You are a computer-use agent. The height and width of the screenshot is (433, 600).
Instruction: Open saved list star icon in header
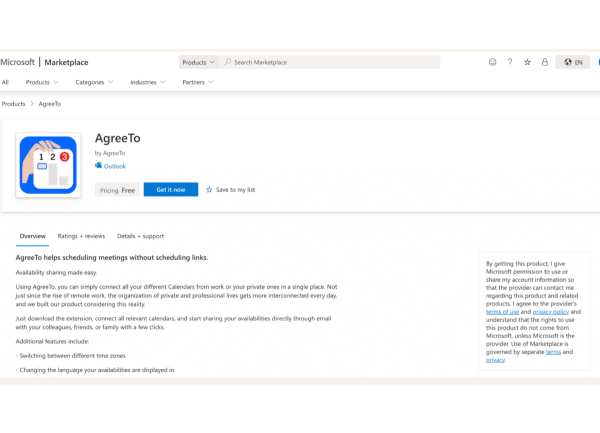[527, 62]
